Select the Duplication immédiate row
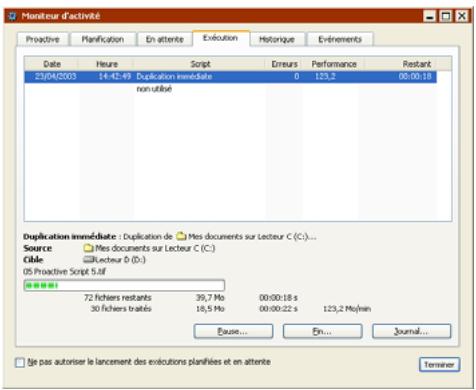The height and width of the screenshot is (390, 476). click(x=230, y=77)
